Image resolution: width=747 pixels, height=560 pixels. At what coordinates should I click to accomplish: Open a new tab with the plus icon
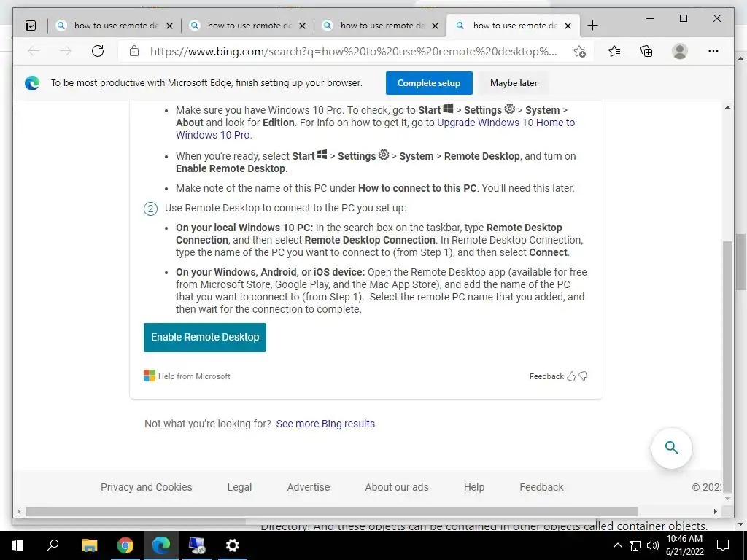point(592,26)
